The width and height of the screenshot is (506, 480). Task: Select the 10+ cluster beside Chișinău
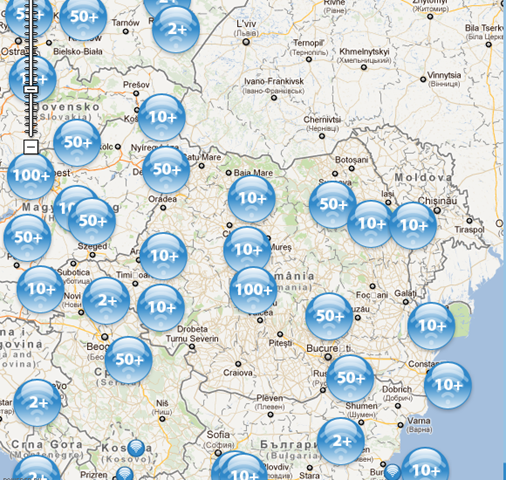[413, 226]
